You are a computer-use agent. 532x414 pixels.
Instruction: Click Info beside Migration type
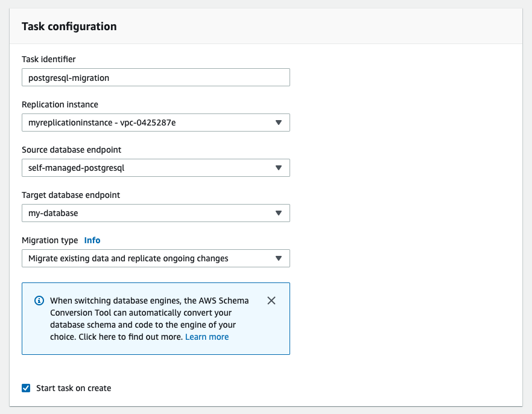click(92, 240)
